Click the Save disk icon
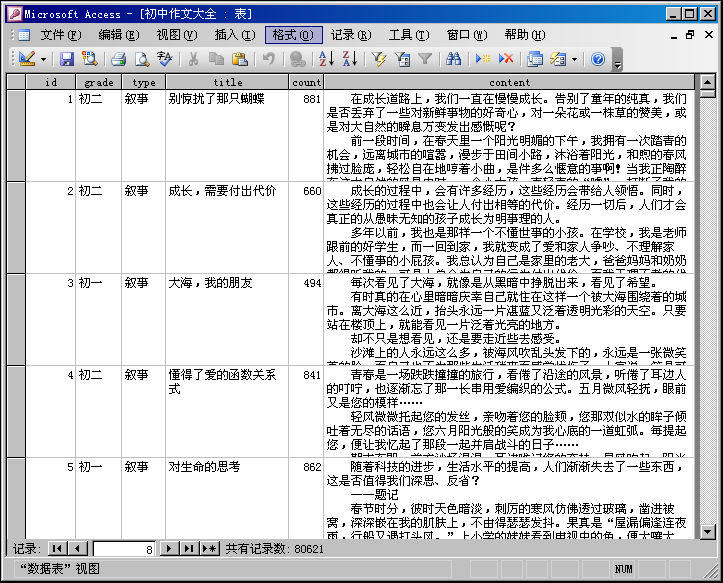This screenshot has height=583, width=723. 66,59
